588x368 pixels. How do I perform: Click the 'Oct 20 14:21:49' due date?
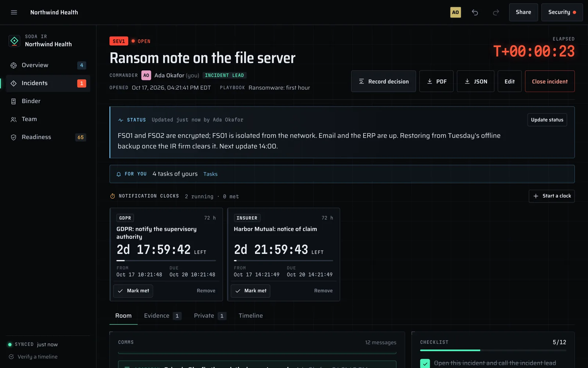pos(309,275)
